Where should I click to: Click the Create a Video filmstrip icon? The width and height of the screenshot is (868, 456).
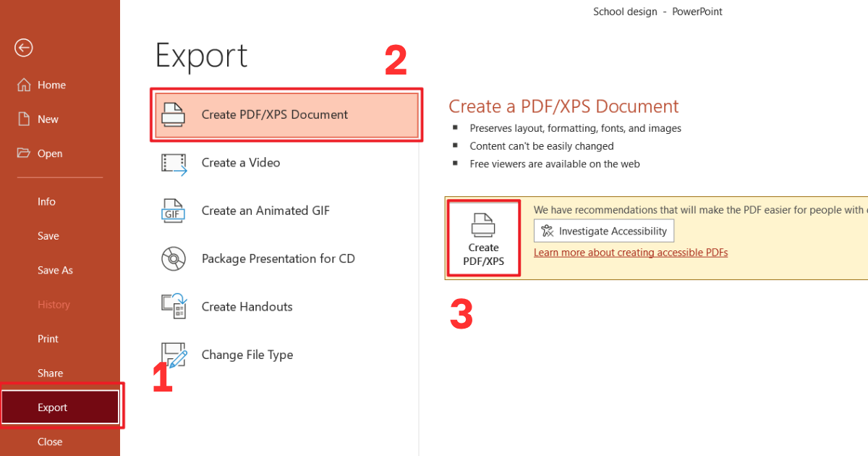click(x=174, y=163)
